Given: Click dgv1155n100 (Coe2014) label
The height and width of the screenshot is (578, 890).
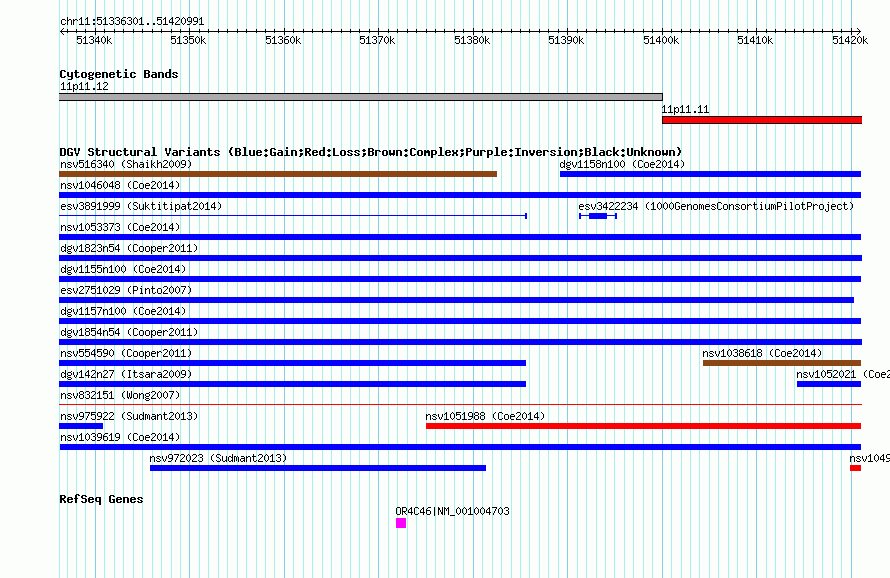Looking at the screenshot, I should point(123,269).
